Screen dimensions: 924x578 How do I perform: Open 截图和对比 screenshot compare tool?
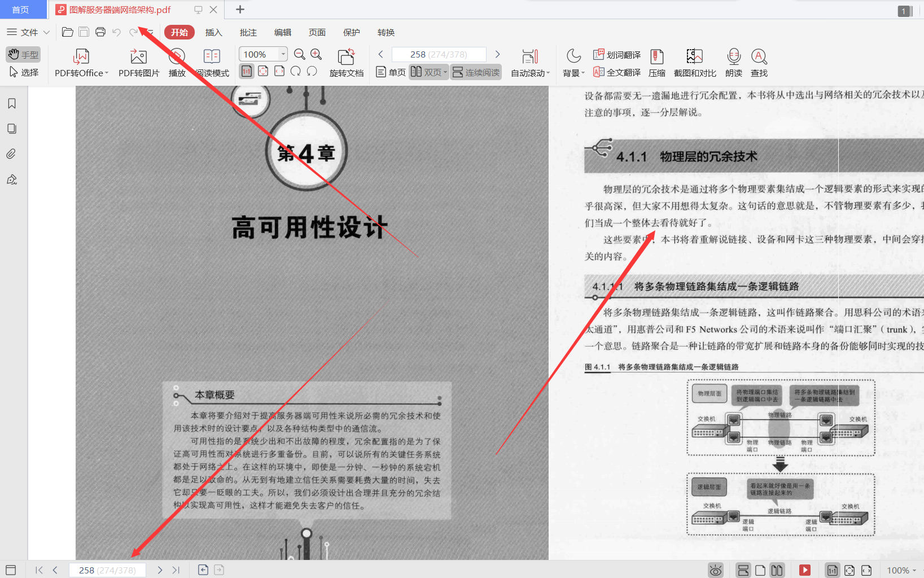click(695, 63)
